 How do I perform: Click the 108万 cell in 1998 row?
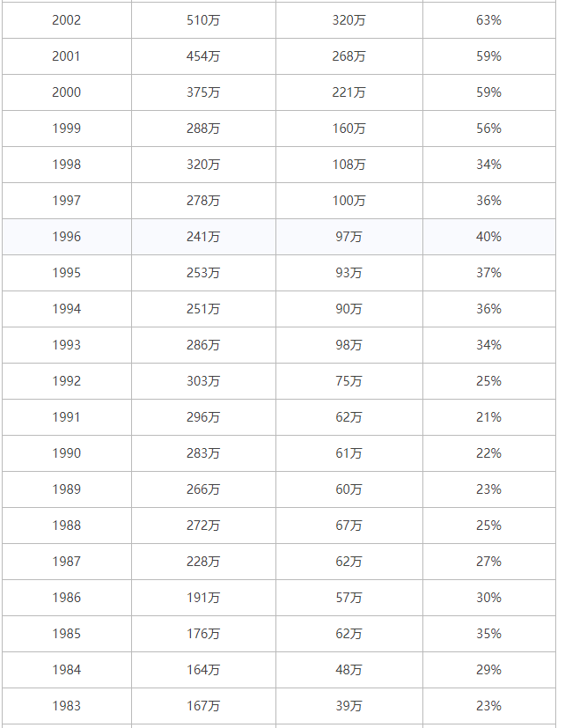coord(349,165)
